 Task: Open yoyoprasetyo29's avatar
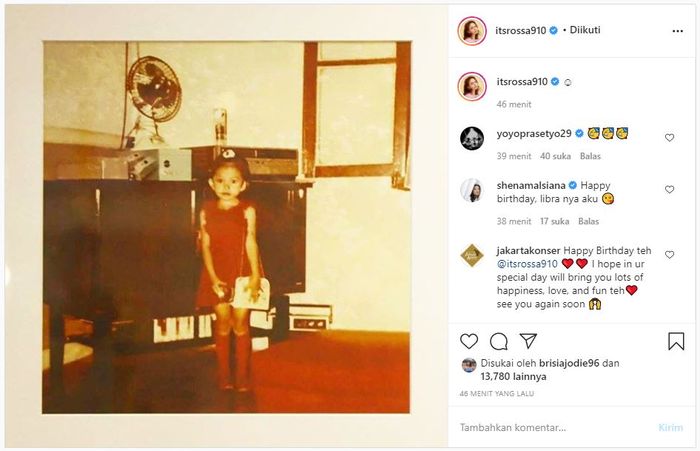pyautogui.click(x=472, y=138)
